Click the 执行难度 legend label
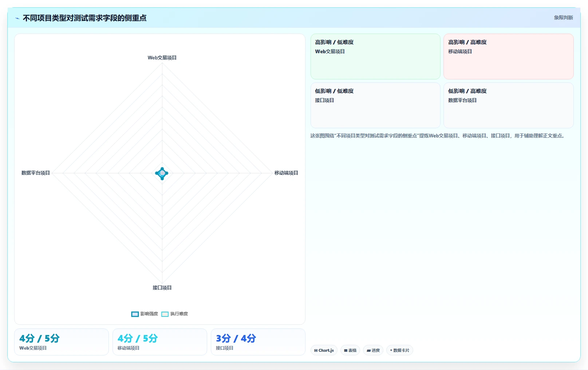 179,314
